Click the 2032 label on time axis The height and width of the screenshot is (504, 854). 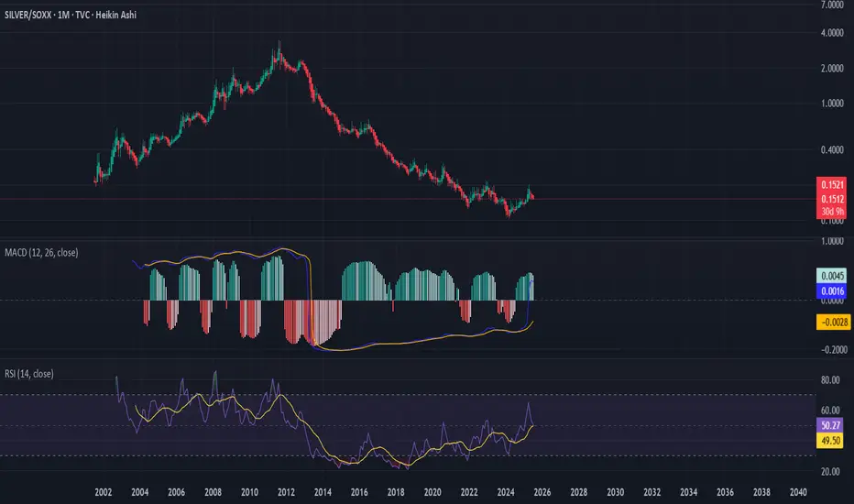click(x=651, y=493)
